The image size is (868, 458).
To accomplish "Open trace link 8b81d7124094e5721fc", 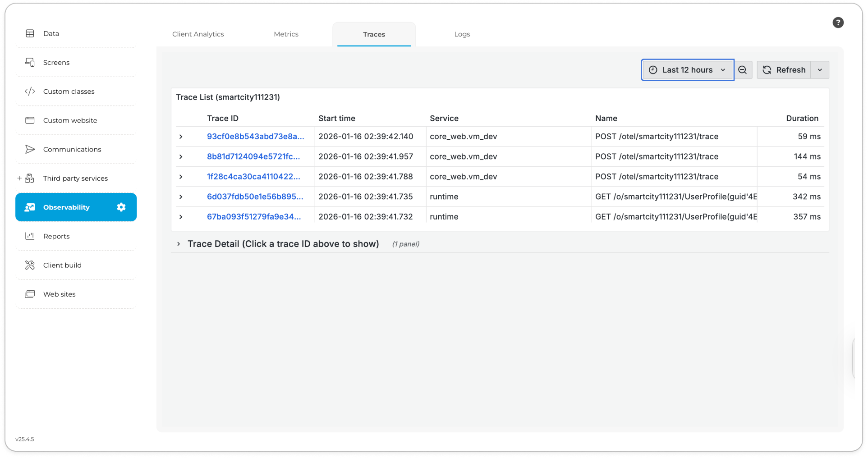I will point(253,156).
